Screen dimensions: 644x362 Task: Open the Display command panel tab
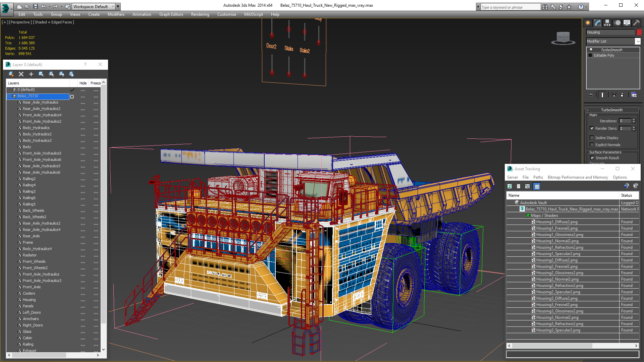point(627,23)
